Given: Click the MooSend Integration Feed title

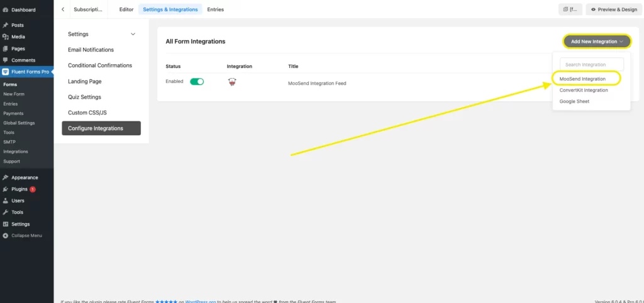Looking at the screenshot, I should coord(317,84).
